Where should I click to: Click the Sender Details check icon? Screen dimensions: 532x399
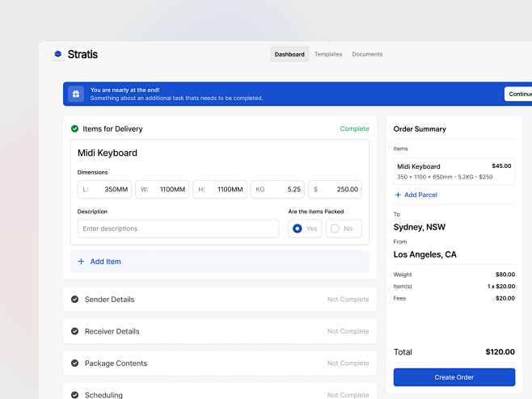[x=74, y=300]
